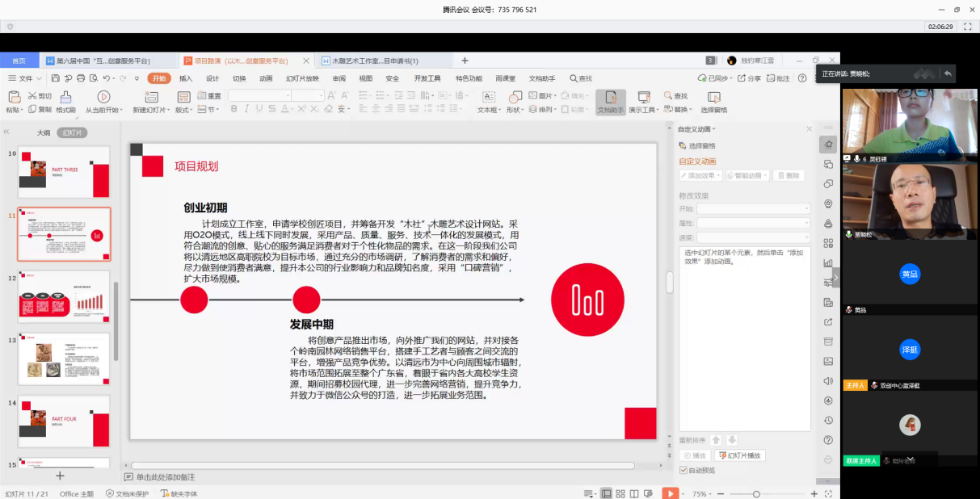Viewport: 980px width, 499px height.
Task: Click the zoom slider handle
Action: point(756,493)
